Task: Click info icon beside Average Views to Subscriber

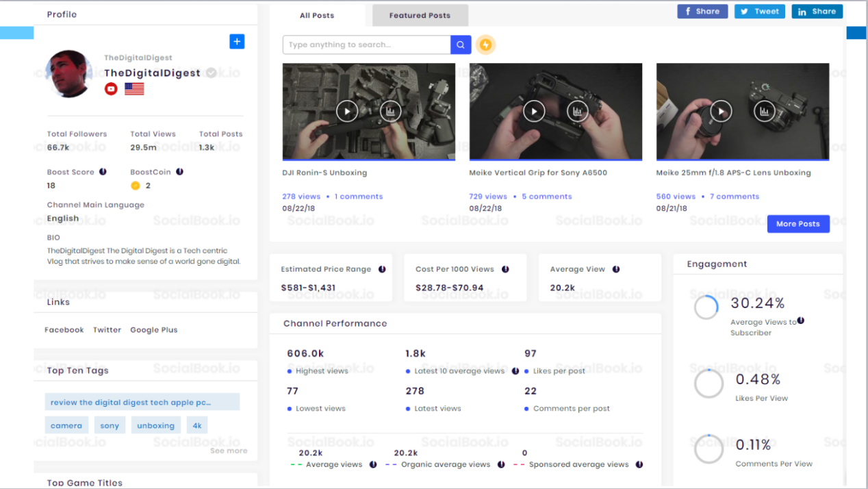Action: click(x=801, y=321)
